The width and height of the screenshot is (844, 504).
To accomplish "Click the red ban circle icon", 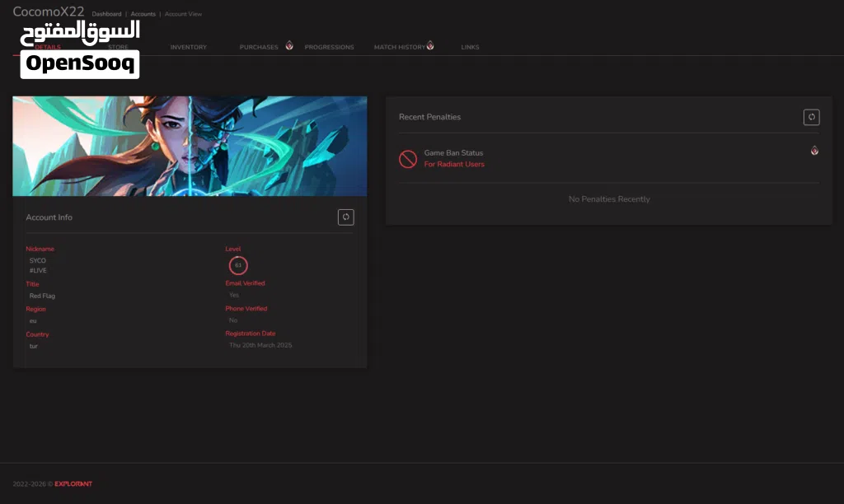I will [408, 159].
